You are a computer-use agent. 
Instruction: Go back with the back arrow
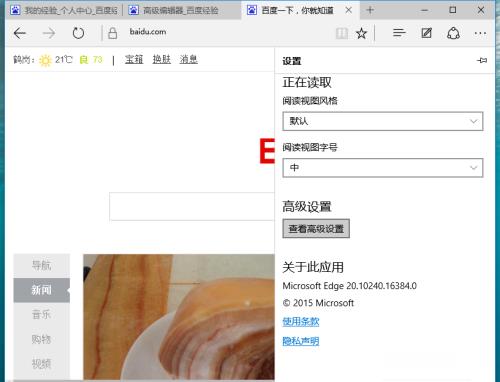[x=20, y=33]
